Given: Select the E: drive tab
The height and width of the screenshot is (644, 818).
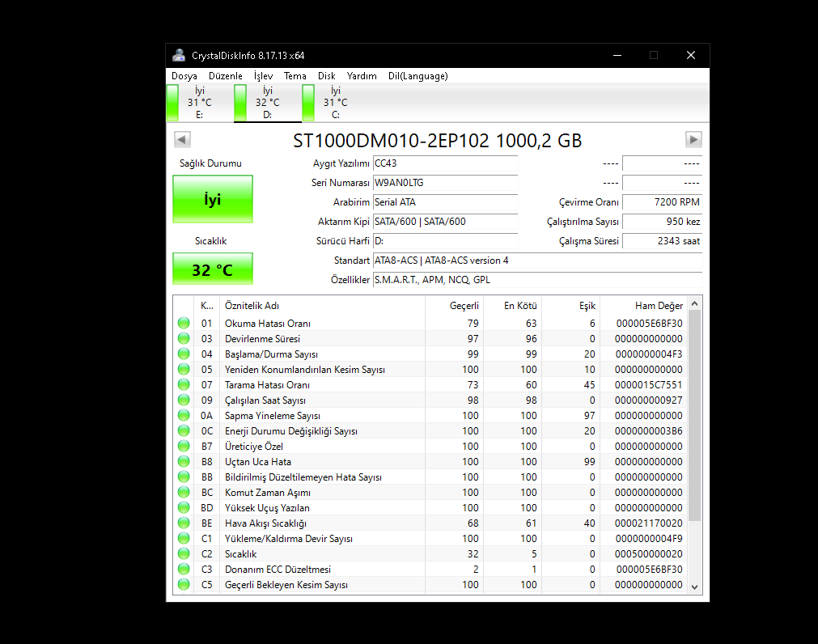Looking at the screenshot, I should point(199,103).
